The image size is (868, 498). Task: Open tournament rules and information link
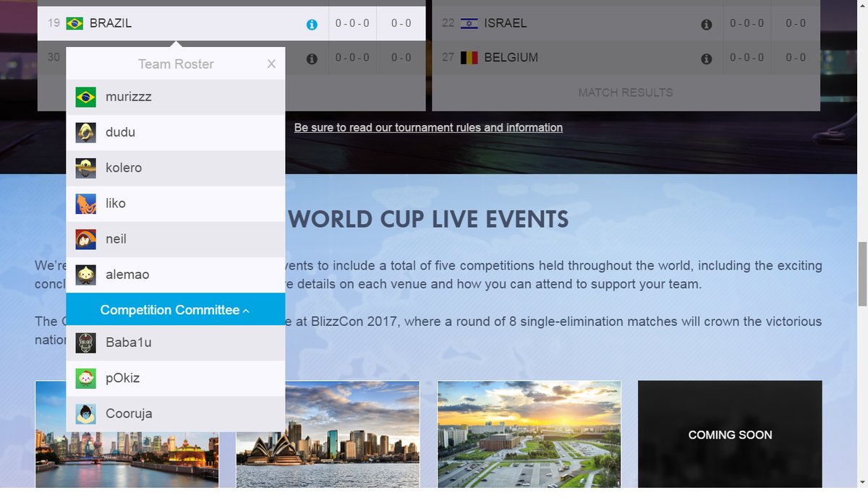point(428,128)
